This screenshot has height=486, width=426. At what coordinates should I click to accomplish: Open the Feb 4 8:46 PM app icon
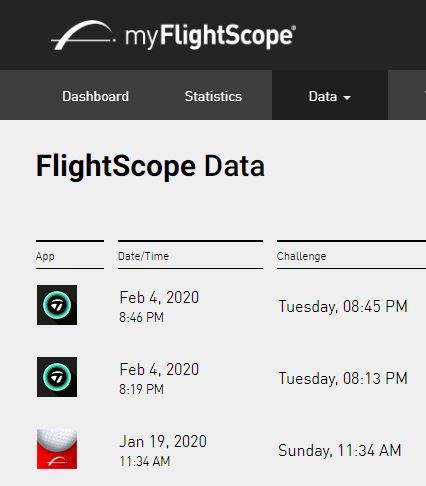[57, 305]
